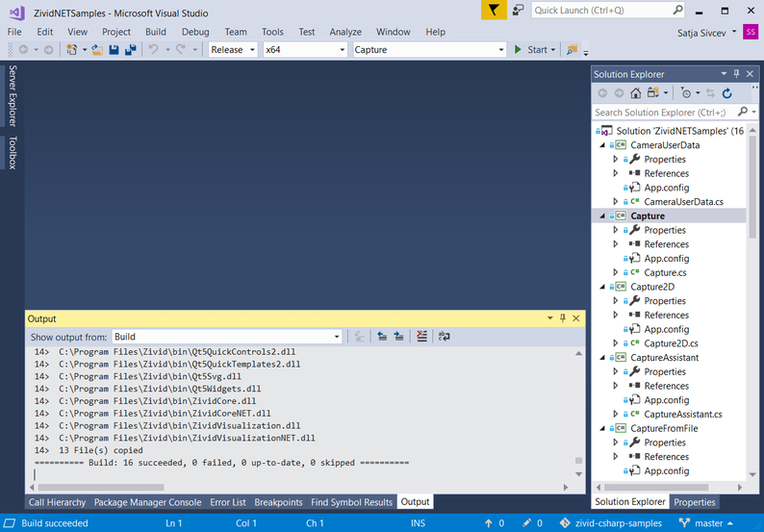This screenshot has width=764, height=532.
Task: Click the Clear All icon in Output
Action: point(421,337)
